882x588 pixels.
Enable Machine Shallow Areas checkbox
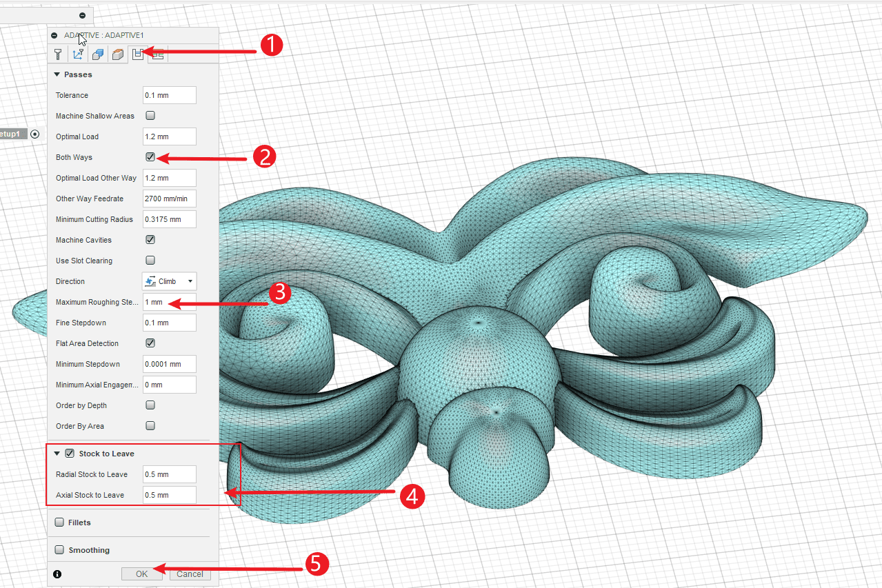150,116
